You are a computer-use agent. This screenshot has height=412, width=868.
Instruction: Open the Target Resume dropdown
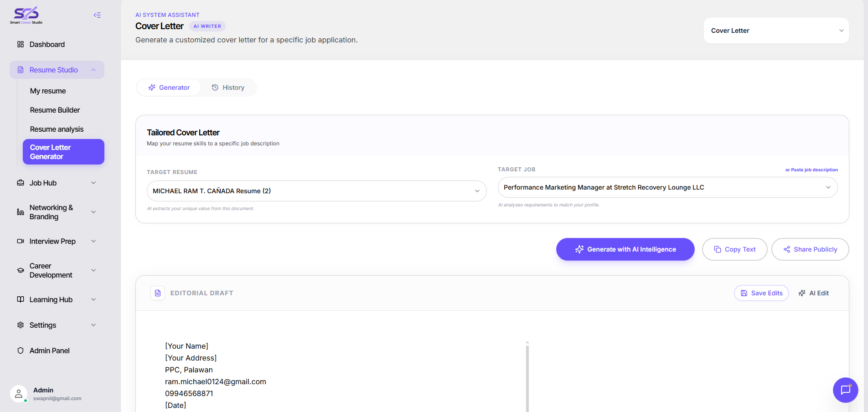click(x=317, y=191)
